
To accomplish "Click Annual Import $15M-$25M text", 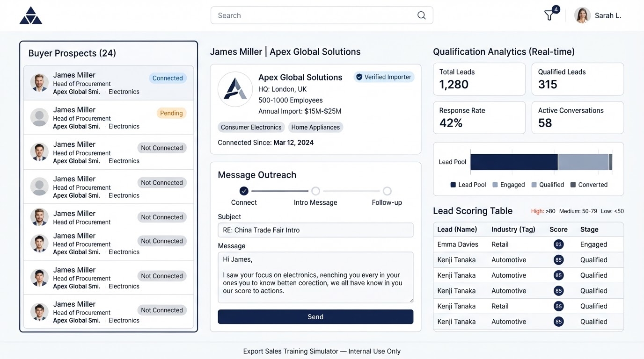I will coord(300,111).
